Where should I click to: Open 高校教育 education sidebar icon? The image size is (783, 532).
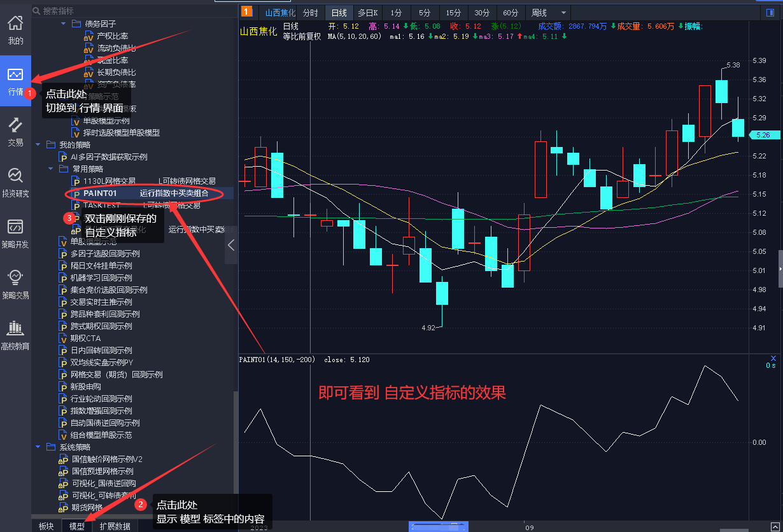pyautogui.click(x=15, y=335)
